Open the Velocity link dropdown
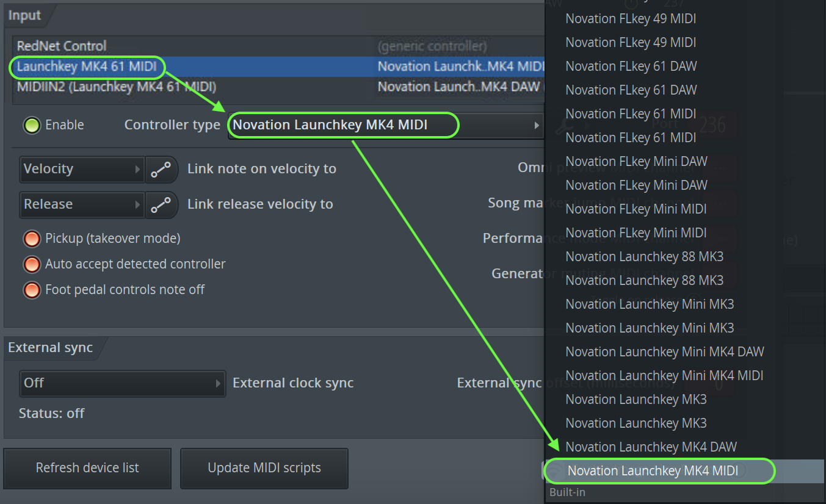Image resolution: width=826 pixels, height=504 pixels. (82, 170)
